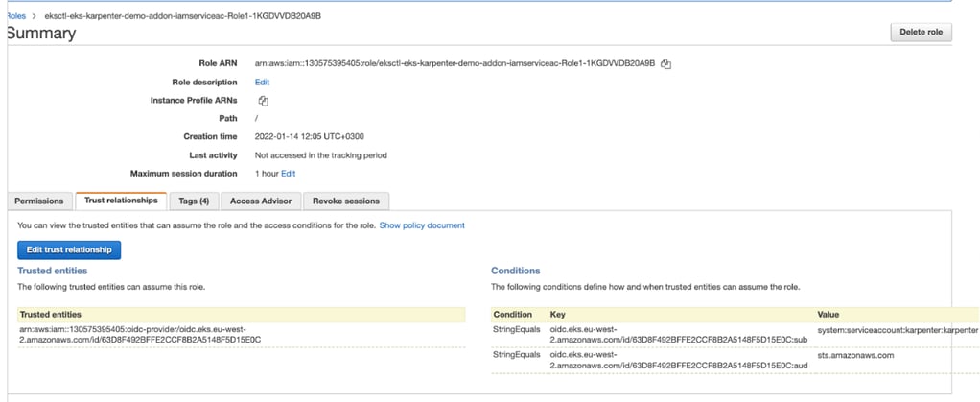
Task: Open the Permissions tab
Action: click(38, 201)
